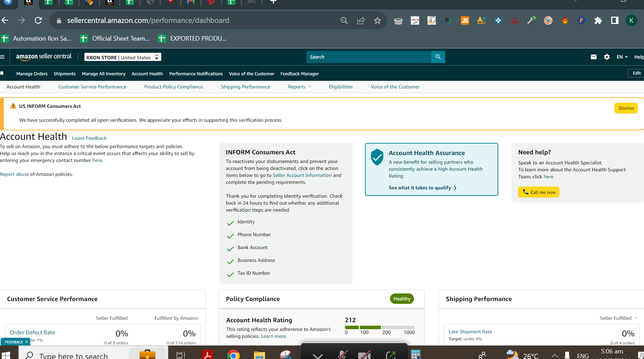Image resolution: width=644 pixels, height=359 pixels.
Task: Open the Windows Start menu
Action: coord(6,356)
